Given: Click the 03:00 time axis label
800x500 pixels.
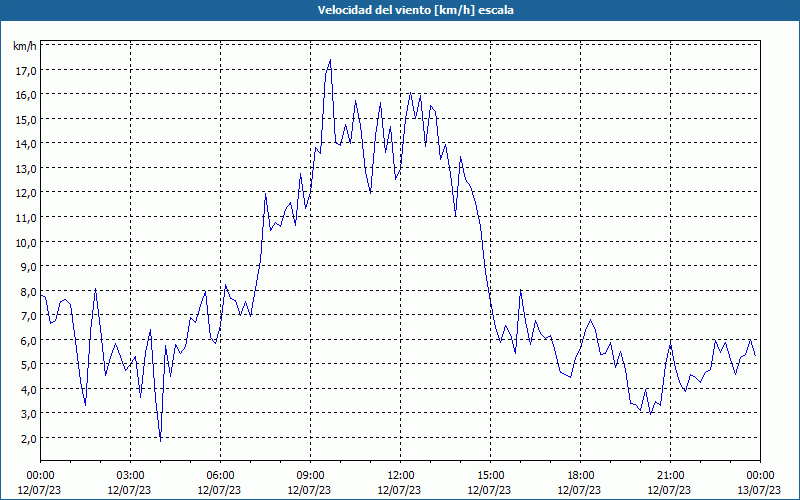Looking at the screenshot, I should click(130, 476).
